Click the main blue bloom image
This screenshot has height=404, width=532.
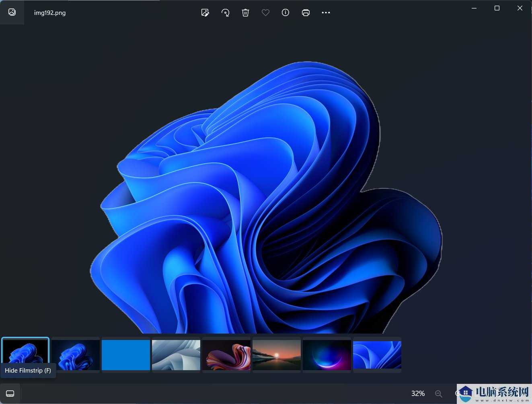click(x=265, y=197)
